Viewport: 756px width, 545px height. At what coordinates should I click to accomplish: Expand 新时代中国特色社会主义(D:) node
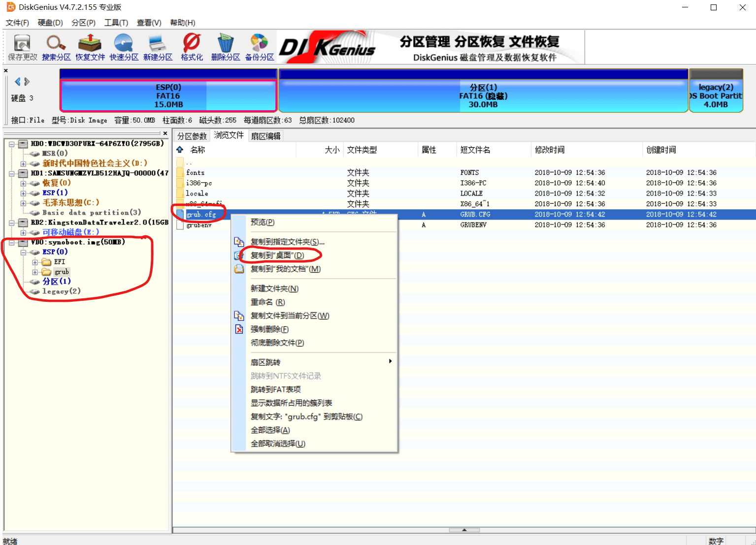pos(23,163)
